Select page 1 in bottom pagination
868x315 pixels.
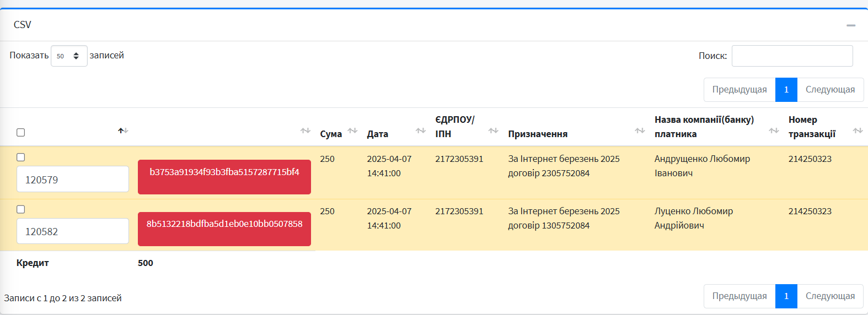click(786, 296)
